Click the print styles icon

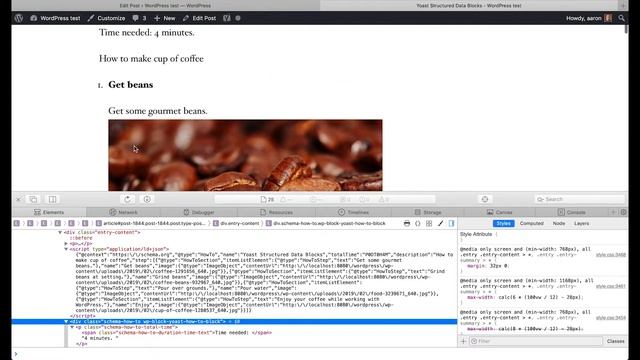click(407, 223)
